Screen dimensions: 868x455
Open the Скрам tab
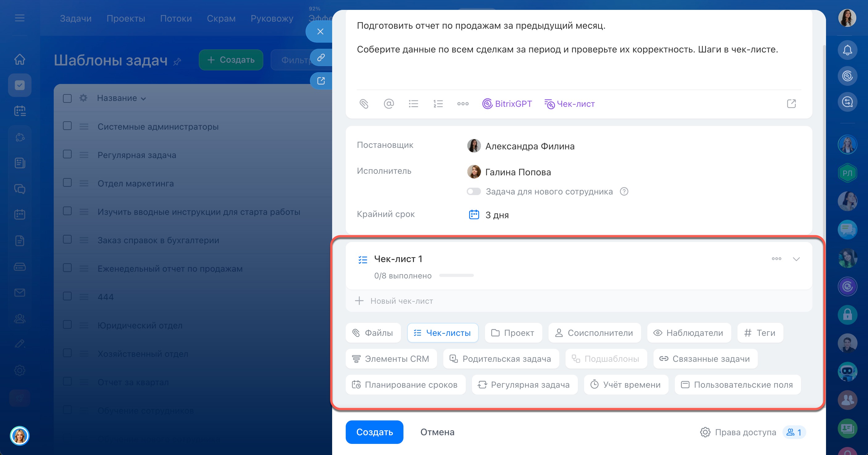(221, 18)
